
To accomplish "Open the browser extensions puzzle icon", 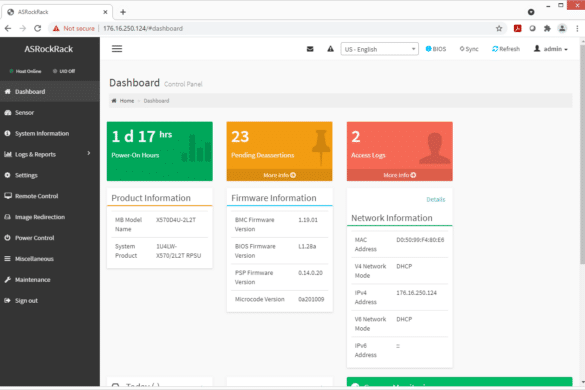I will coord(547,28).
